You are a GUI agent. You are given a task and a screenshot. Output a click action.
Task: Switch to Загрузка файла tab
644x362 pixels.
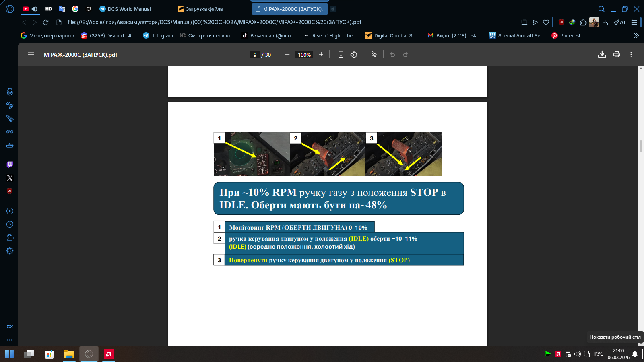(x=204, y=9)
